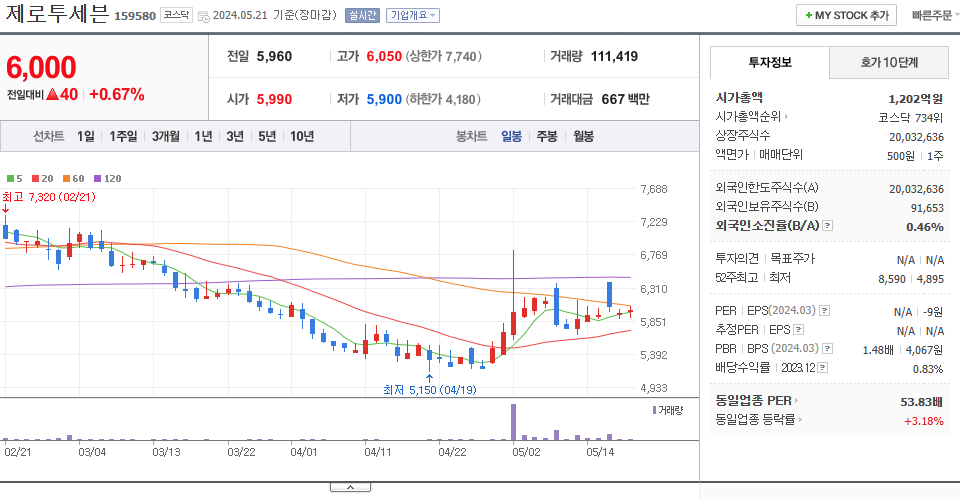Expand the 기업개요 dropdown
Image resolution: width=960 pixels, height=500 pixels.
point(413,15)
